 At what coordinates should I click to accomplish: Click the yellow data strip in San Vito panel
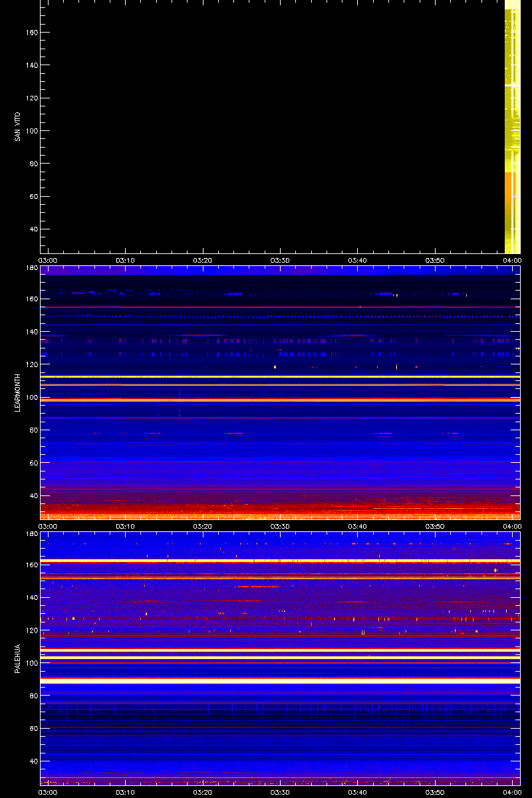[512, 126]
